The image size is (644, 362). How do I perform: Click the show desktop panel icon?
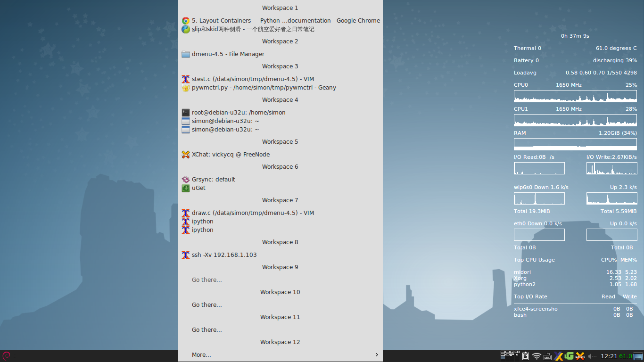pos(638,356)
